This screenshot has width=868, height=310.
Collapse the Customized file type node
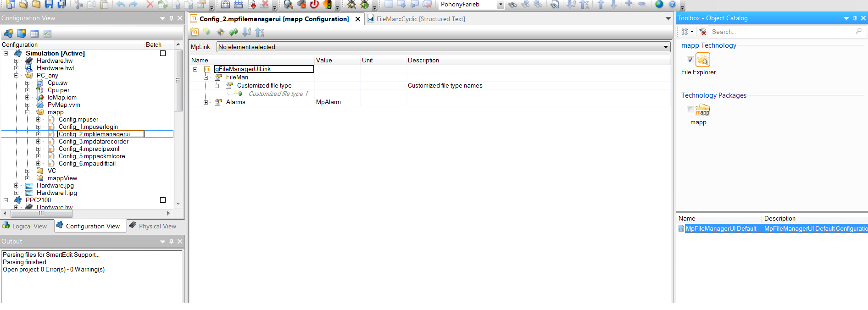[217, 86]
